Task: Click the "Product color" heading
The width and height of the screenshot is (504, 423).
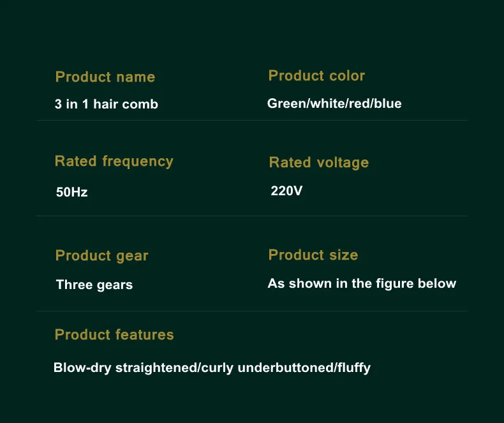Action: click(316, 76)
